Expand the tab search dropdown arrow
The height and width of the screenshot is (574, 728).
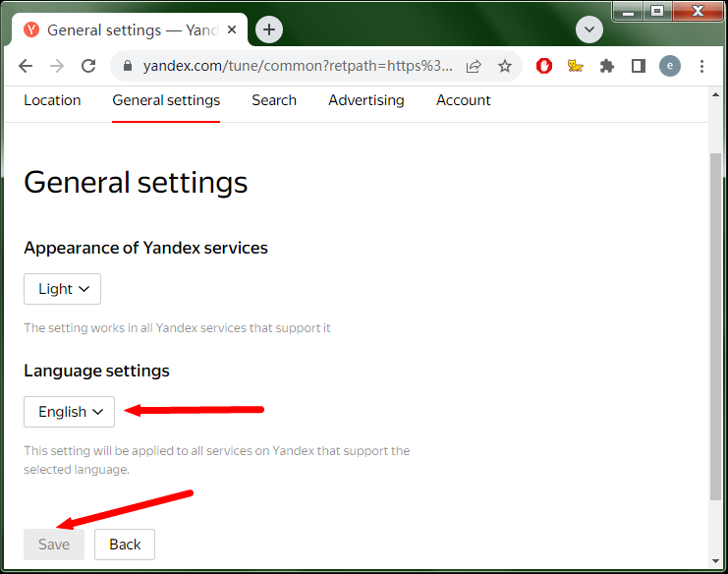(589, 29)
